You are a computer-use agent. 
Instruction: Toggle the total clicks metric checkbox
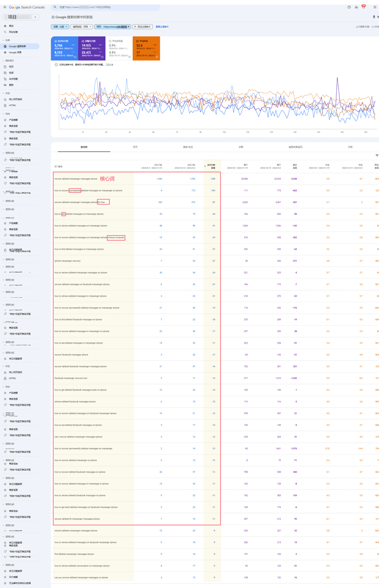pyautogui.click(x=56, y=41)
